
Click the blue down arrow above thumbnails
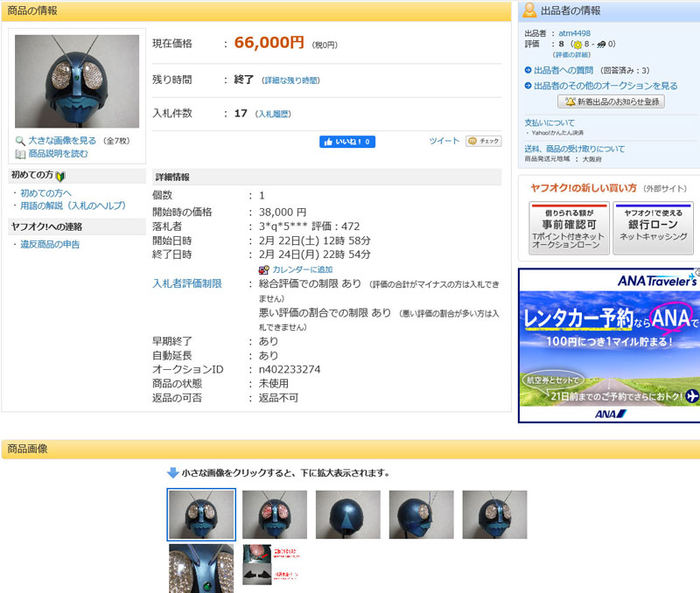pos(172,472)
